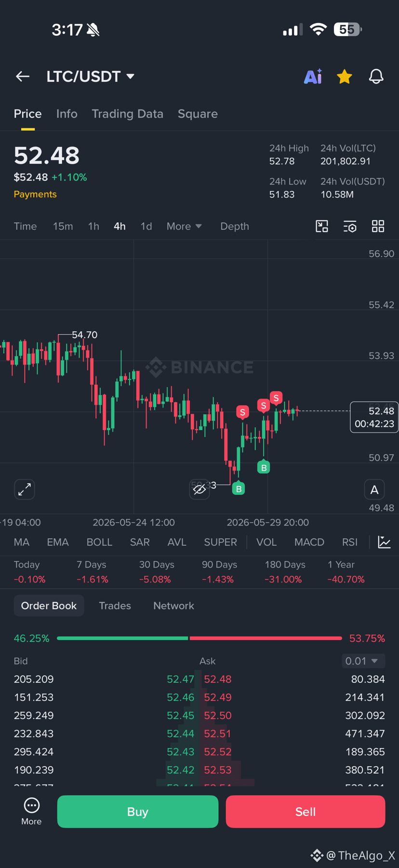Image resolution: width=399 pixels, height=868 pixels.
Task: Expand the chart to fullscreen
Action: point(25,489)
